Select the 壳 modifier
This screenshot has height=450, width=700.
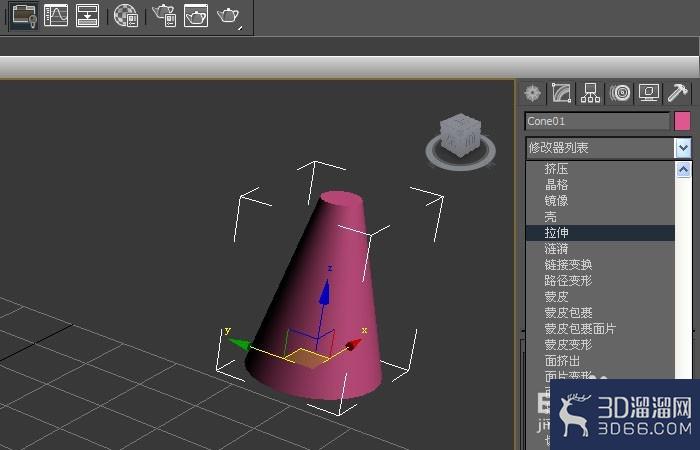(x=600, y=217)
